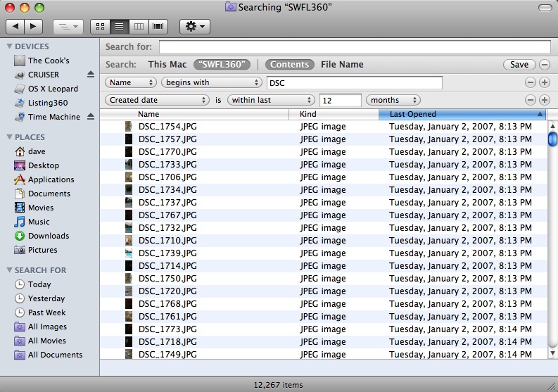Image resolution: width=558 pixels, height=392 pixels.
Task: Open the Created date attribute dropdown
Action: (x=157, y=100)
